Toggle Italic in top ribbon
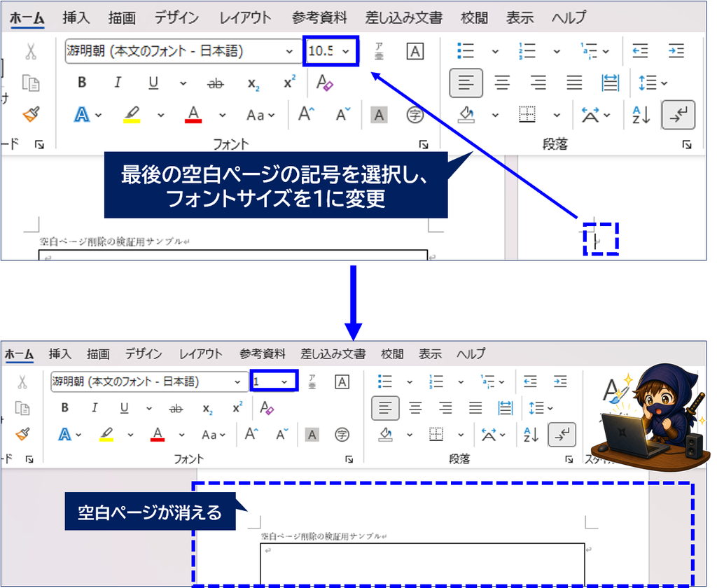The height and width of the screenshot is (588, 717). point(118,83)
